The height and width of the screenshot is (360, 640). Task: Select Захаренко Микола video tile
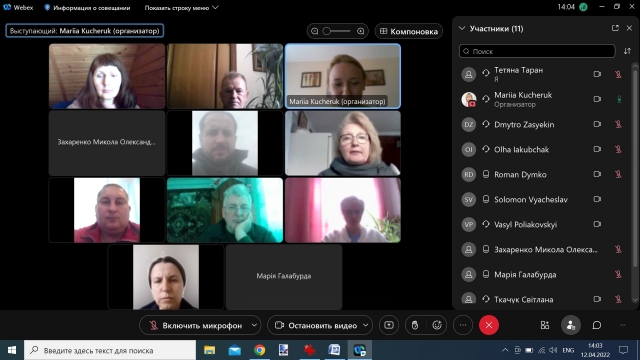pyautogui.click(x=107, y=143)
